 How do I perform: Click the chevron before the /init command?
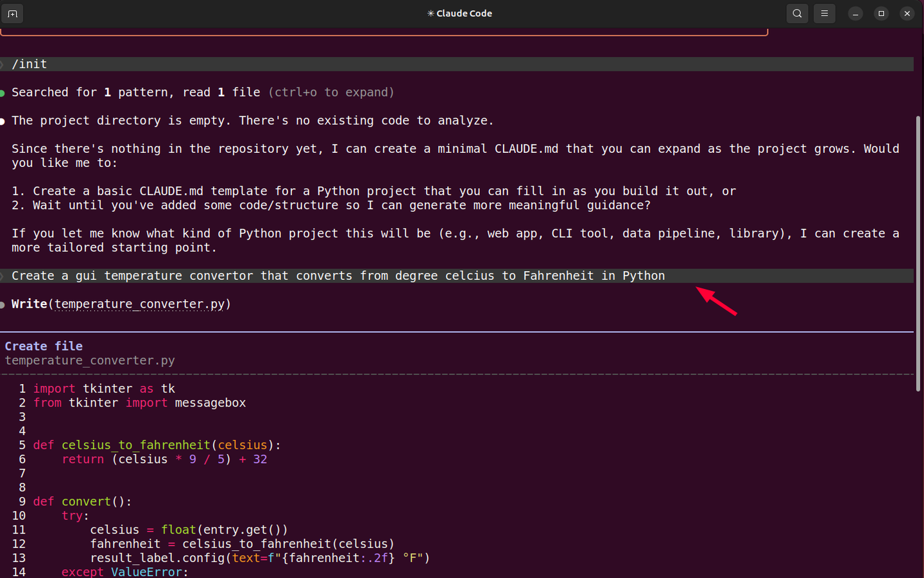point(3,64)
